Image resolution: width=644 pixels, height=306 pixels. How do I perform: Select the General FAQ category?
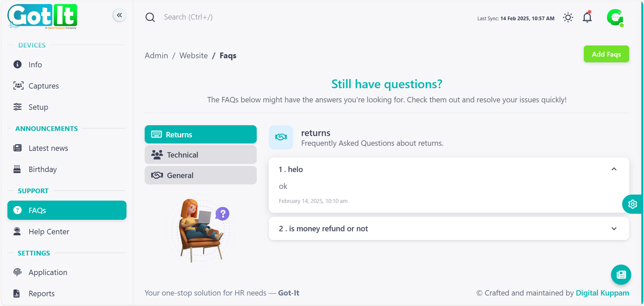point(200,176)
